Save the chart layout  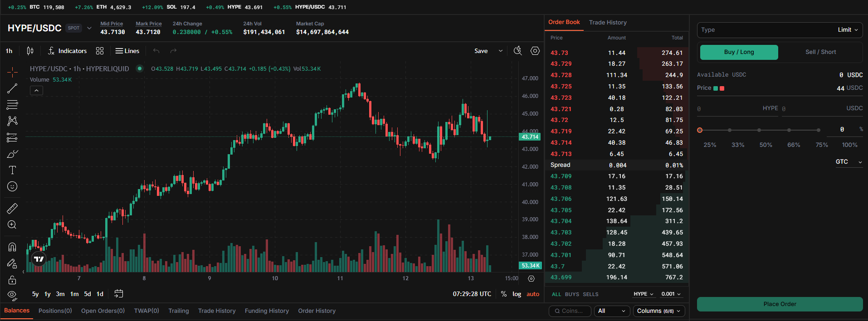pyautogui.click(x=481, y=51)
